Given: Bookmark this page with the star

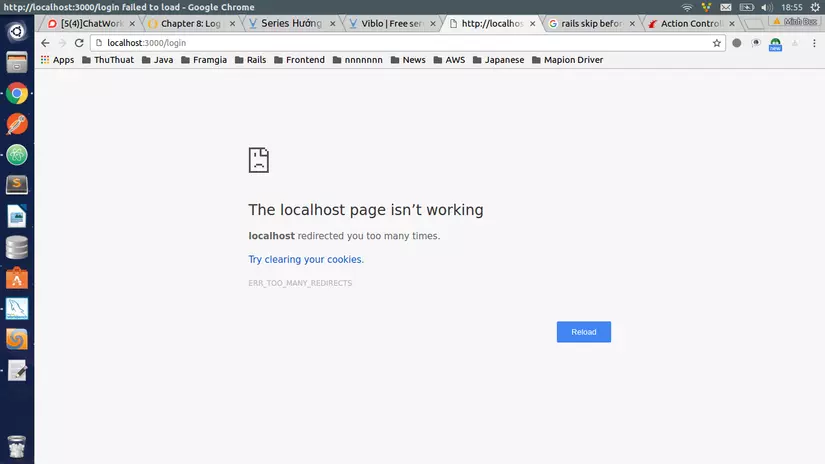Looking at the screenshot, I should click(x=717, y=43).
